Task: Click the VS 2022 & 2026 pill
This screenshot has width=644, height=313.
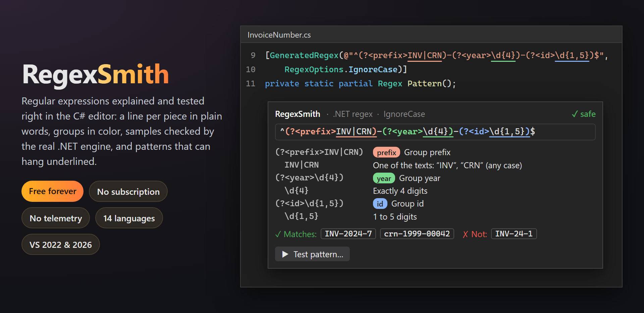Action: pos(61,244)
